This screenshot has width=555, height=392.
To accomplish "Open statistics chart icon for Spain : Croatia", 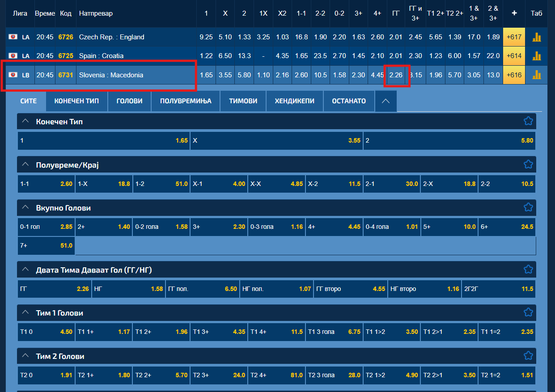I will point(536,56).
